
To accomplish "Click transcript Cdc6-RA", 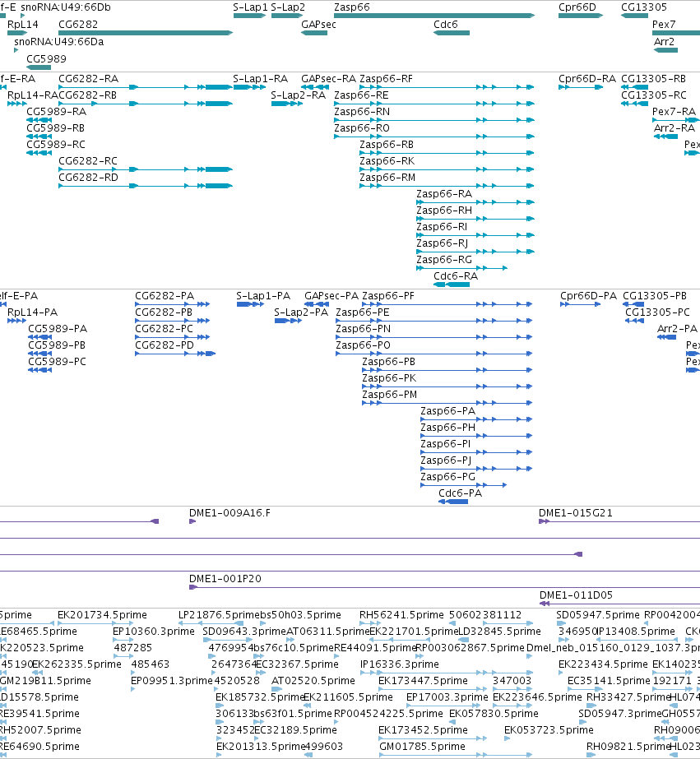I will [x=452, y=285].
